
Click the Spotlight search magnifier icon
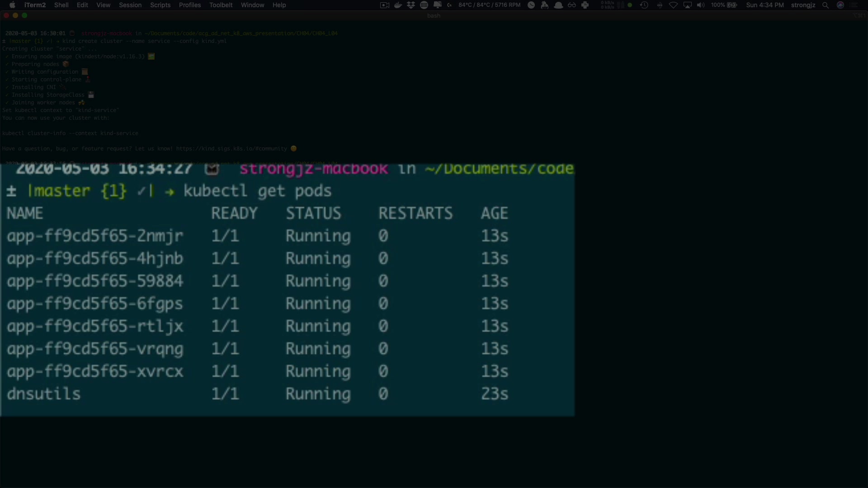coord(826,5)
